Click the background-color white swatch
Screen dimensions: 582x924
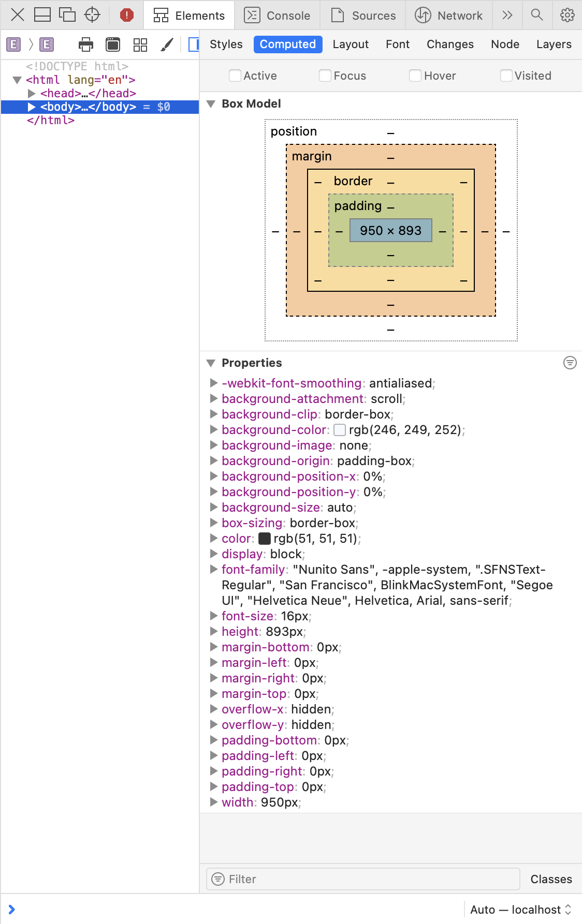point(340,430)
